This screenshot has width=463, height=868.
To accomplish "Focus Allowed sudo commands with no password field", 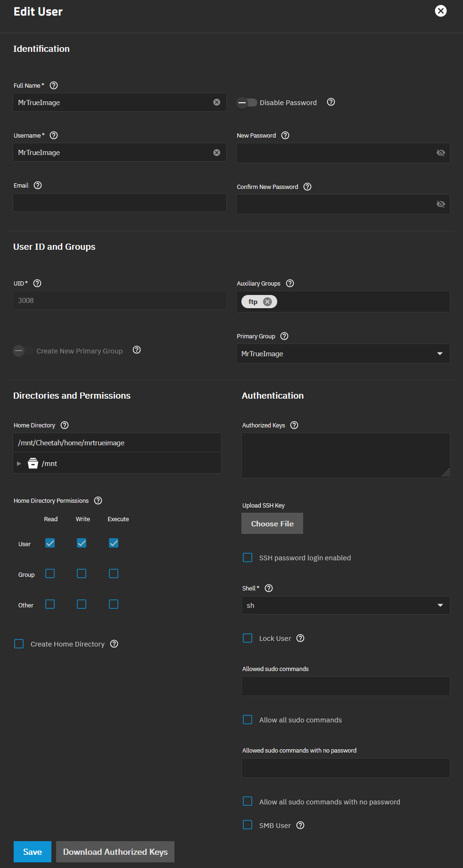I will point(346,768).
